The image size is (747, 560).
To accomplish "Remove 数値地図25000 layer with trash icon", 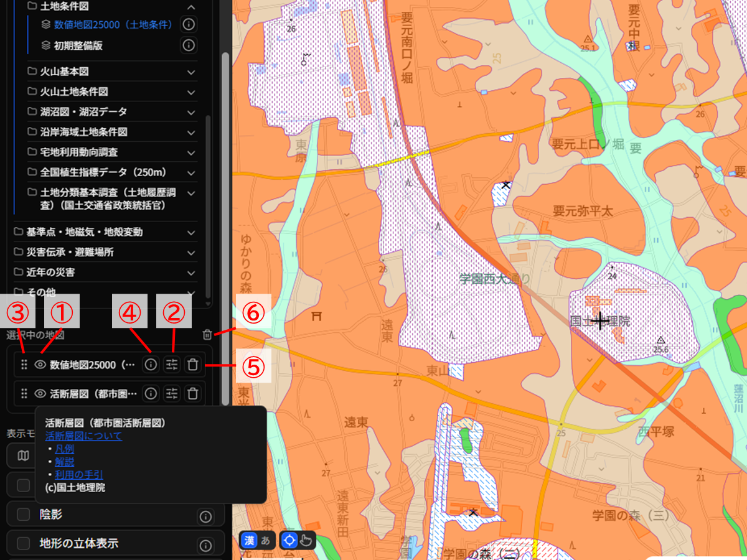I will (193, 365).
